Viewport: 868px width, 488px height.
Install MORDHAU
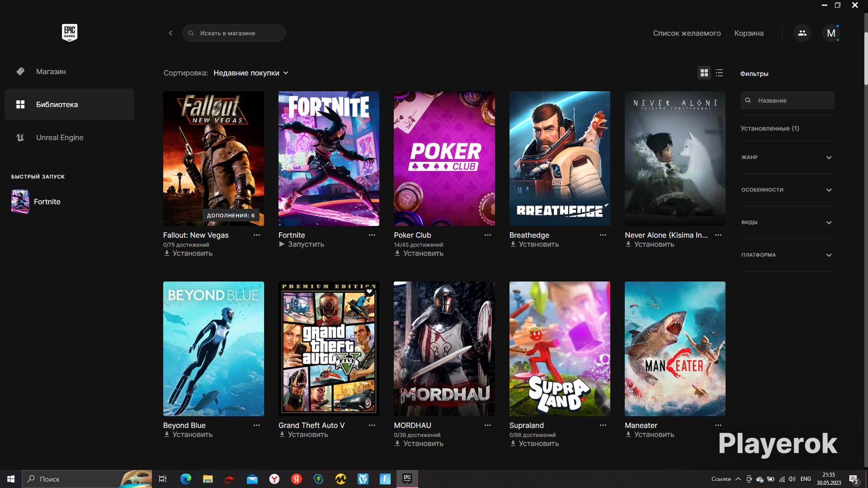419,444
